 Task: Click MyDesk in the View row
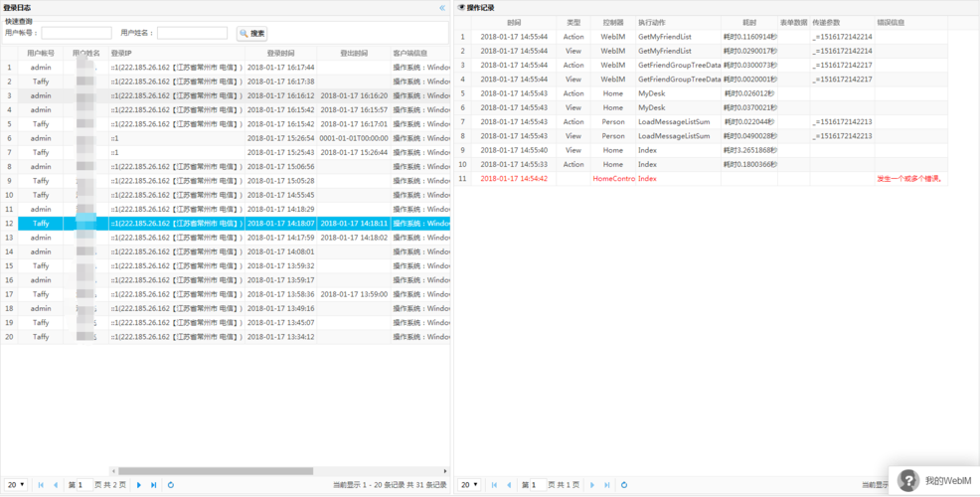(x=651, y=107)
